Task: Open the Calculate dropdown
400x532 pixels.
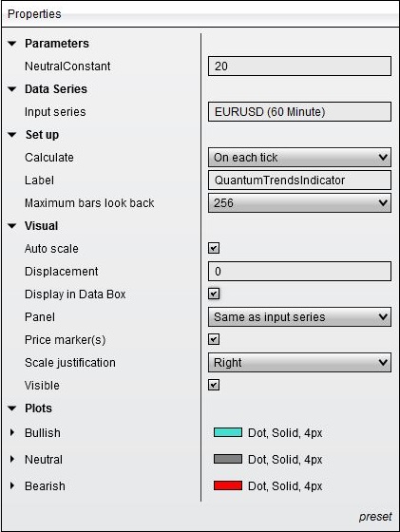Action: coord(299,158)
